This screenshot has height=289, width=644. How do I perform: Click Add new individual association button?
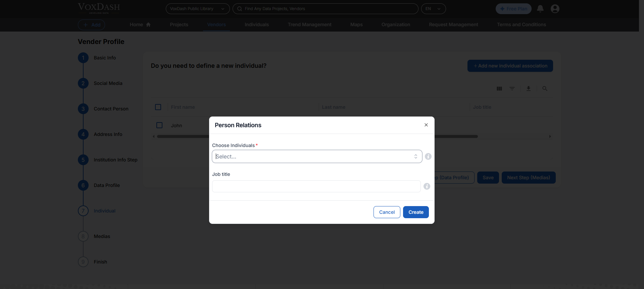(510, 66)
